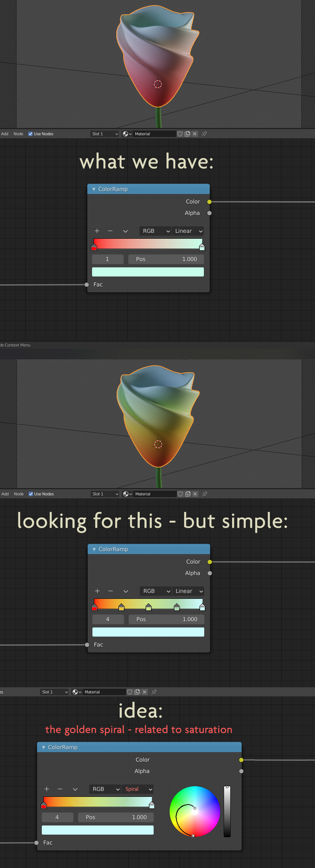
Task: Add a color stop with plus in the Spiral ColorRamp
Action: (x=47, y=789)
